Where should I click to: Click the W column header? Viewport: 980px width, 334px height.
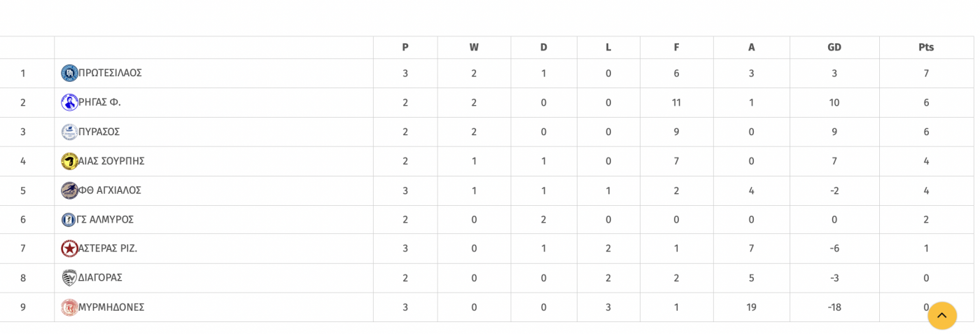474,48
